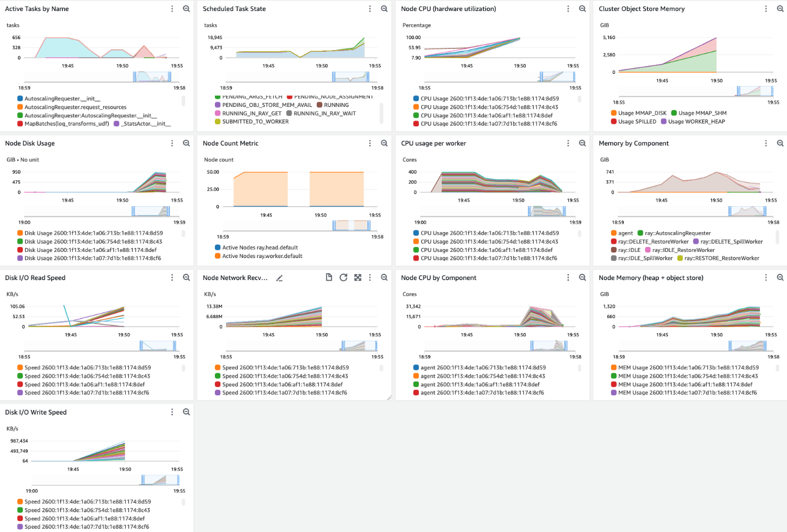Viewport: 787px width, 532px height.
Task: Click the Node Count Metric panel title
Action: click(231, 143)
